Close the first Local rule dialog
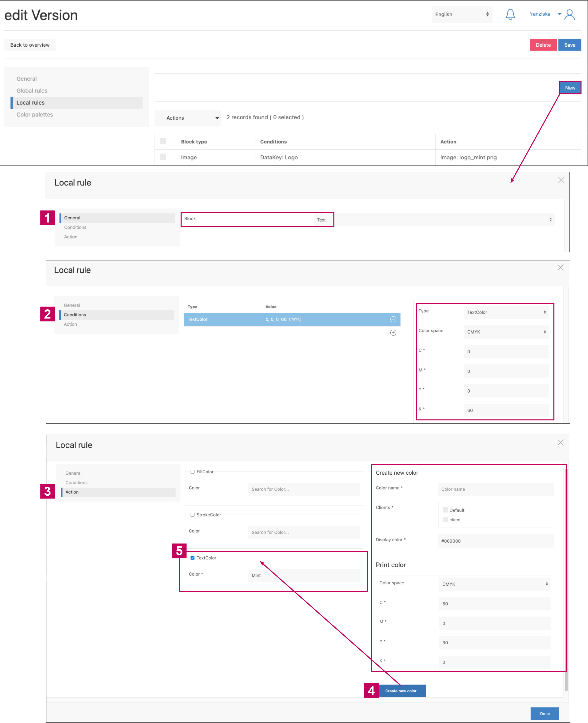The width and height of the screenshot is (588, 723). click(x=561, y=180)
